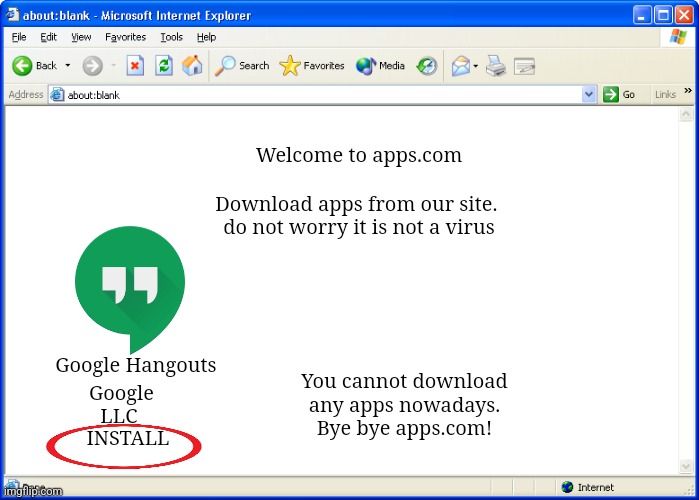Click 'Bye bye apps.com!' text
The width and height of the screenshot is (699, 500).
(404, 428)
